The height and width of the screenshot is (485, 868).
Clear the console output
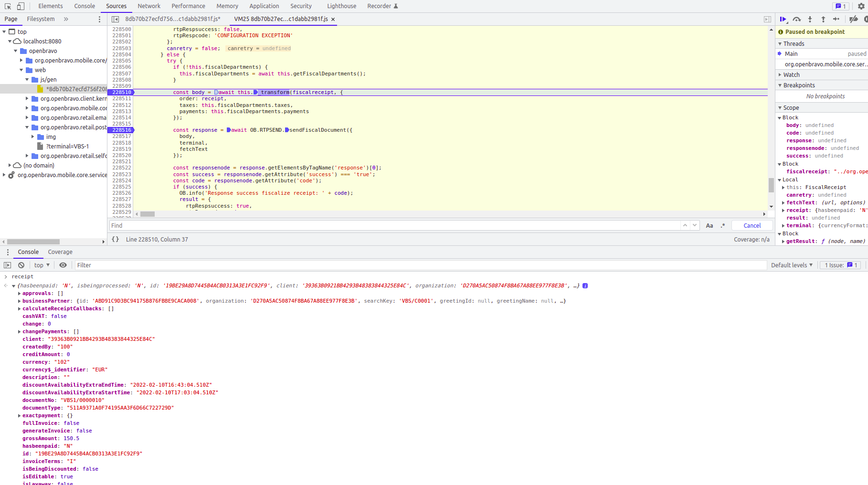pyautogui.click(x=21, y=265)
